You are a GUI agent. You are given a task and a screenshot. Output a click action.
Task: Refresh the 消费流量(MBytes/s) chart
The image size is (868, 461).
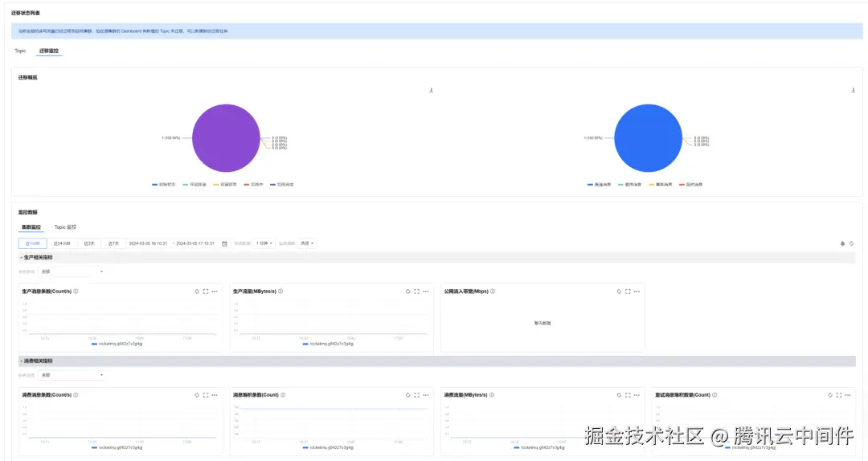[619, 395]
